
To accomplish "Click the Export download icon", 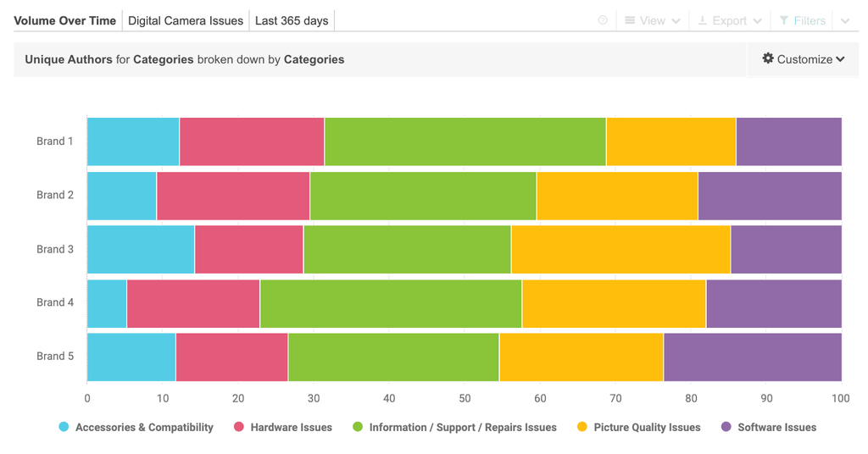I will pyautogui.click(x=703, y=20).
